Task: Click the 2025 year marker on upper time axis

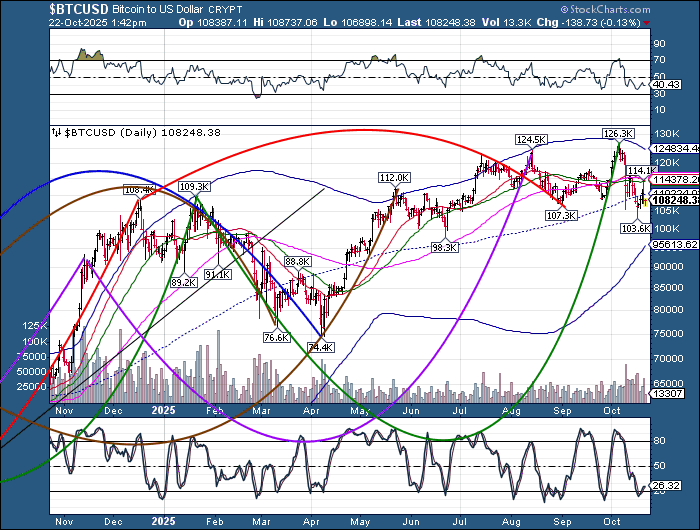Action: 160,410
